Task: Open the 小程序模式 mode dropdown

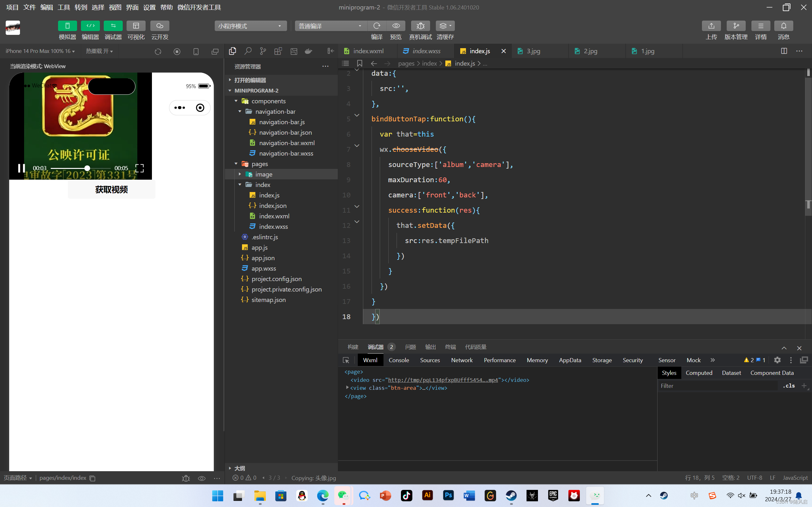Action: click(x=250, y=26)
